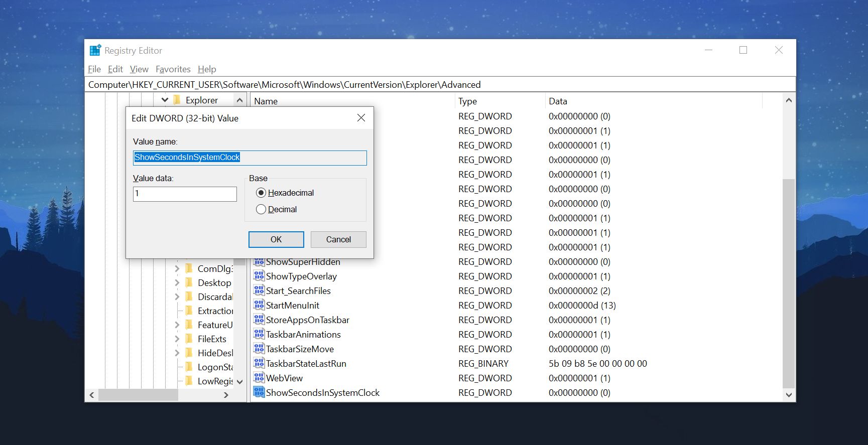The image size is (868, 445).
Task: Click the ComDlg32 folder icon
Action: (x=189, y=268)
